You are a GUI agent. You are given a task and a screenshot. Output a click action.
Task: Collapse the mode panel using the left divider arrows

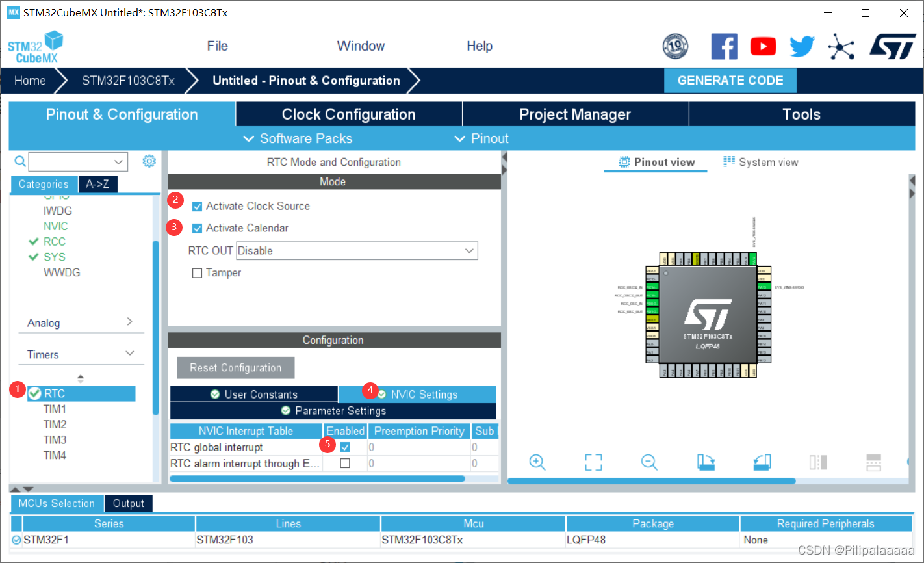[504, 164]
